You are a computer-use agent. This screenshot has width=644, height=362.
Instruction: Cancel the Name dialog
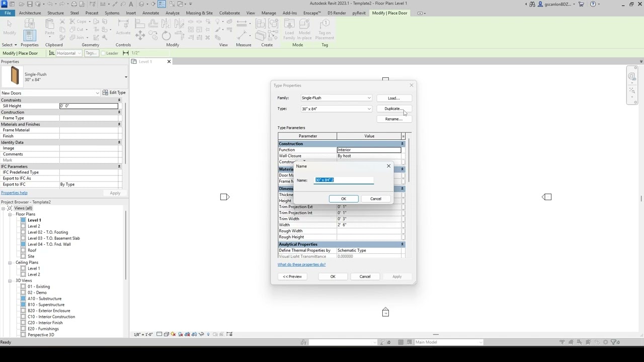(376, 199)
